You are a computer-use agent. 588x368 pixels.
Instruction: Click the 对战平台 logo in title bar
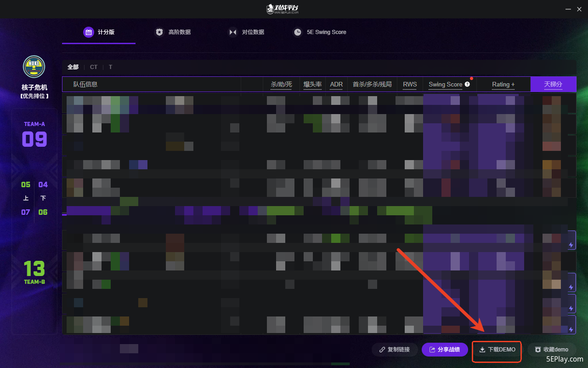(x=283, y=9)
